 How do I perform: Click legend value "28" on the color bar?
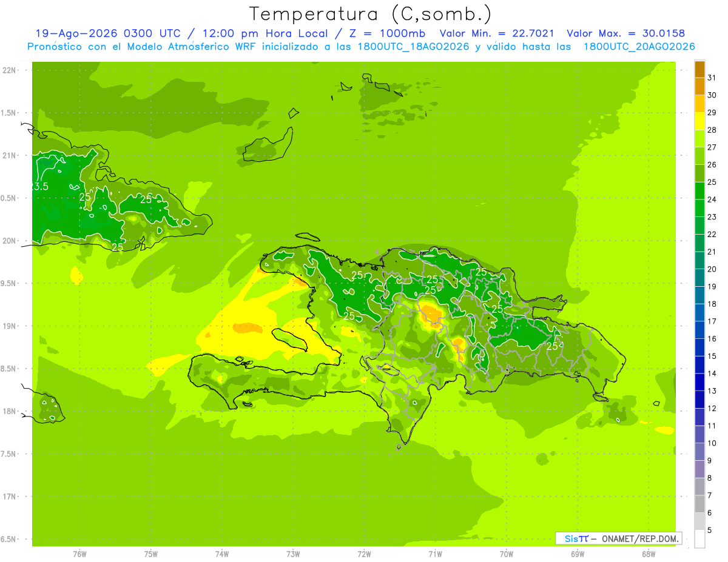point(712,130)
